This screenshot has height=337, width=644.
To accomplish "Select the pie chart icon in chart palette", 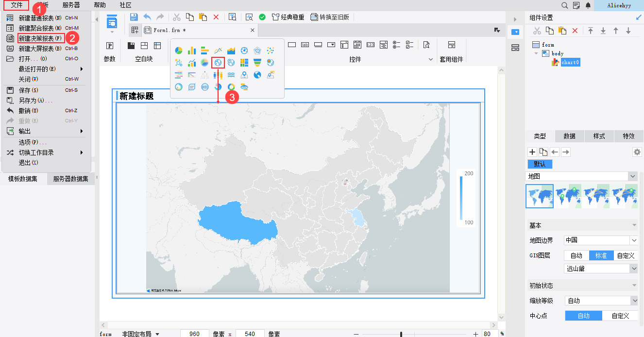I will (x=179, y=51).
